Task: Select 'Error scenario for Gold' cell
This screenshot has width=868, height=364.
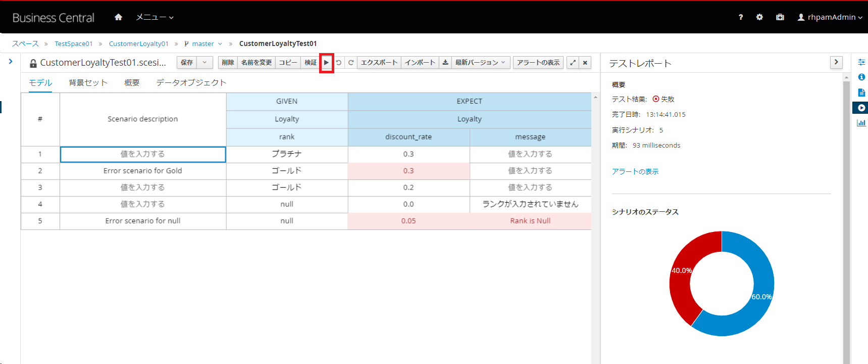Action: (x=143, y=171)
